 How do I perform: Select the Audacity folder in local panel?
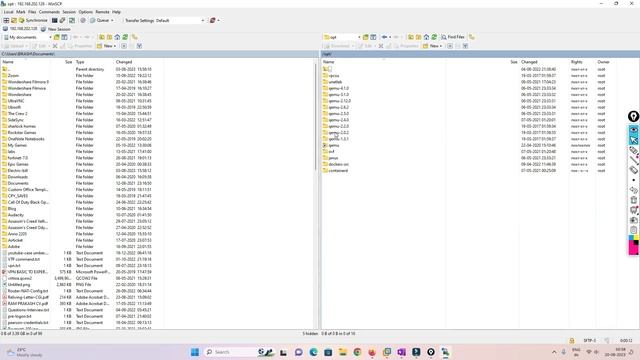click(16, 215)
